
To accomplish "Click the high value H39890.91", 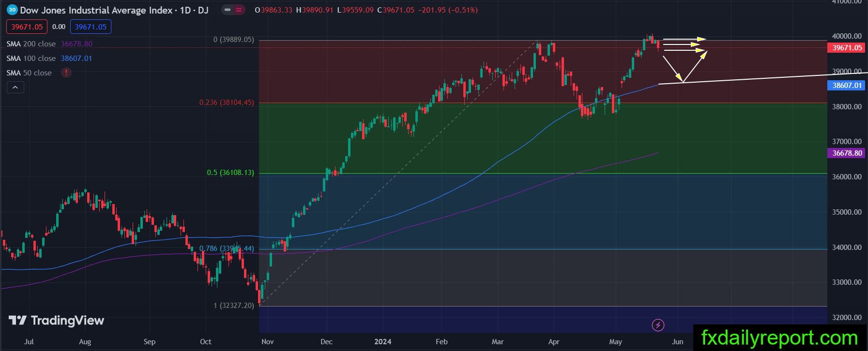I will pos(315,10).
